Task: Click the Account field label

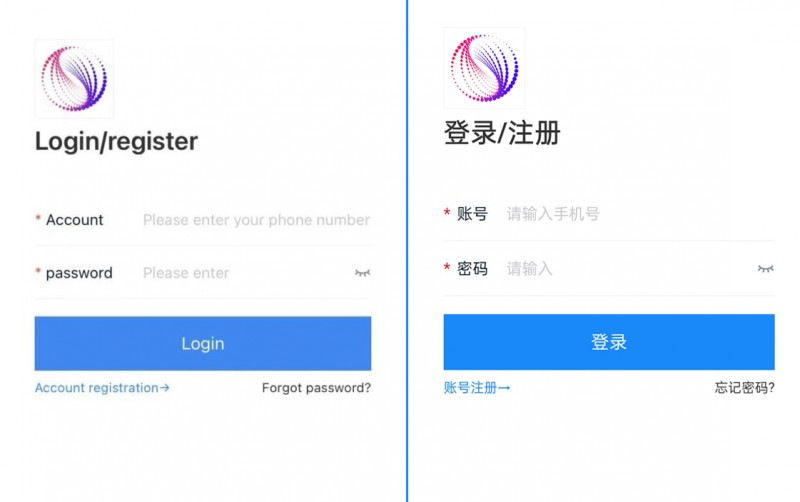Action: coord(74,220)
